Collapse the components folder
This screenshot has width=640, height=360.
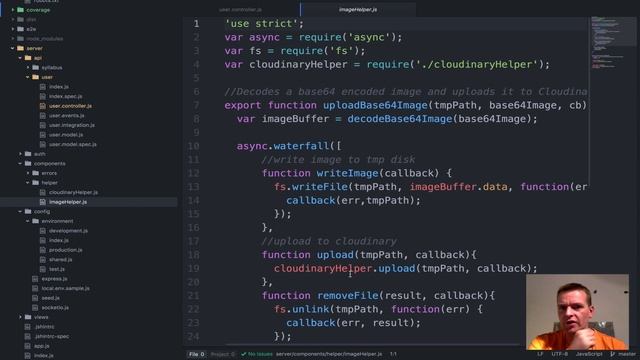(20, 164)
